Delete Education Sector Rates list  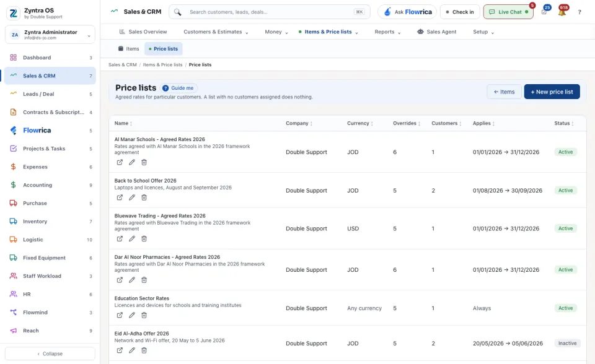click(x=144, y=315)
